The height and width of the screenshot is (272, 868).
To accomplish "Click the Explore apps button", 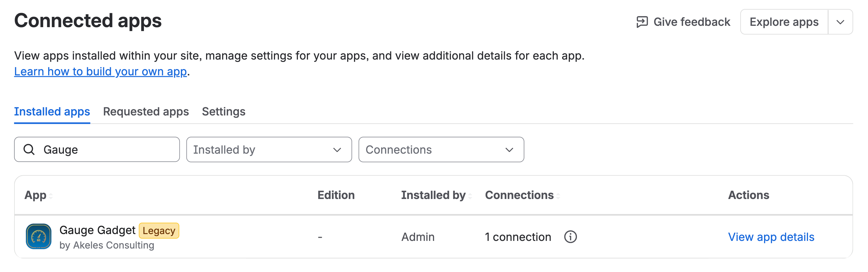I will 784,22.
